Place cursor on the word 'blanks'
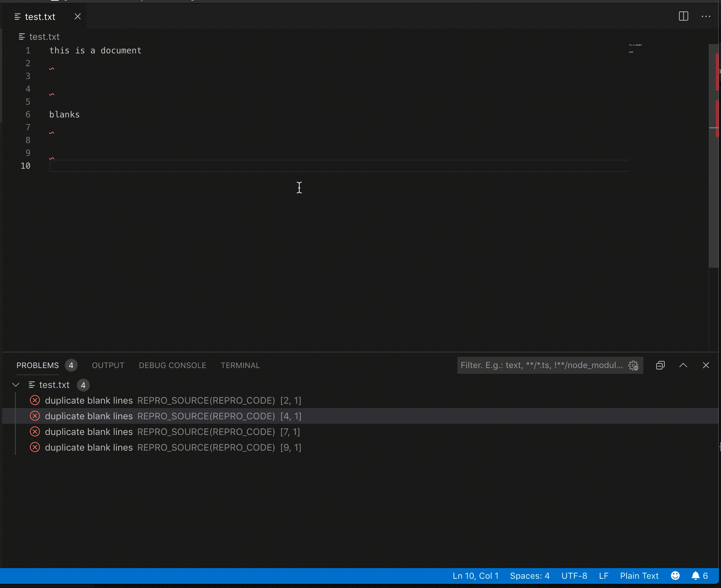 (64, 115)
